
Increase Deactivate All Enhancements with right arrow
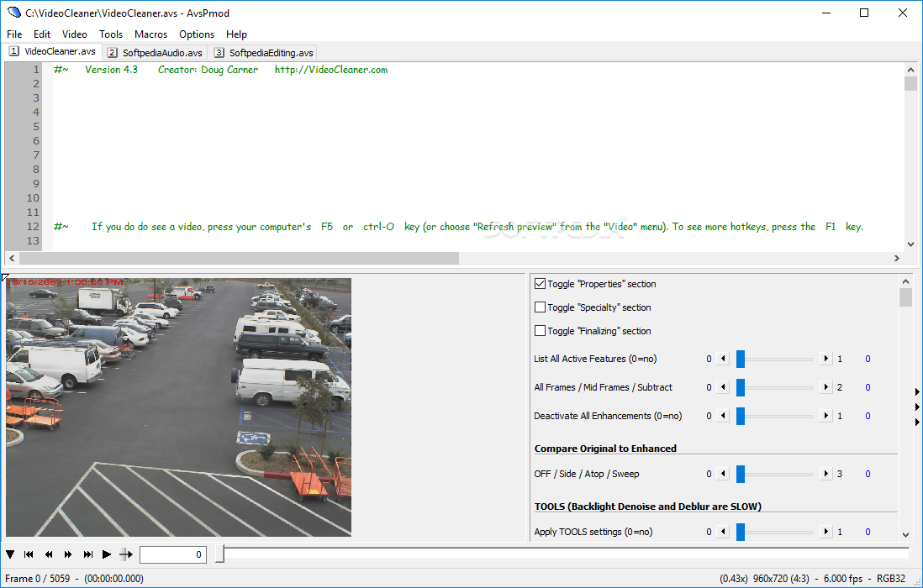click(825, 416)
